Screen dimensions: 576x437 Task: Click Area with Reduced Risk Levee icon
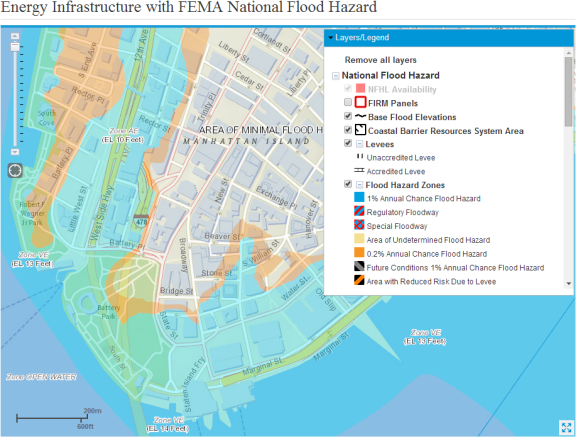(359, 281)
